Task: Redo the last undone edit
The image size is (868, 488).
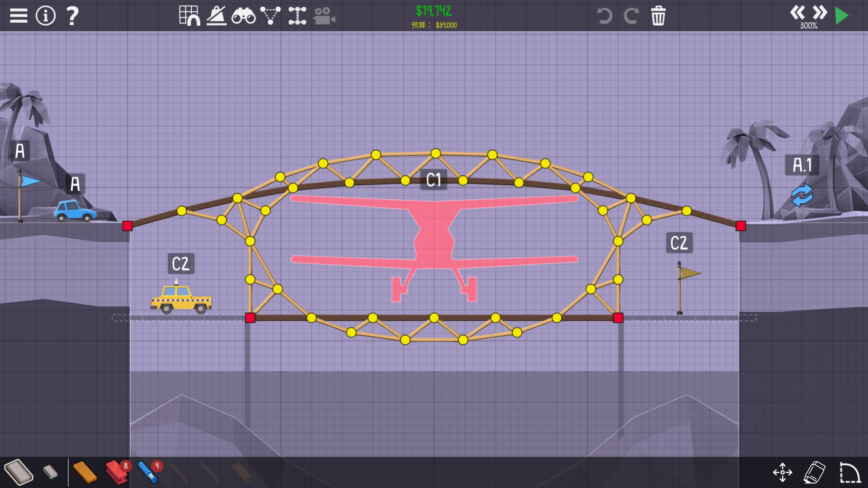Action: tap(631, 16)
